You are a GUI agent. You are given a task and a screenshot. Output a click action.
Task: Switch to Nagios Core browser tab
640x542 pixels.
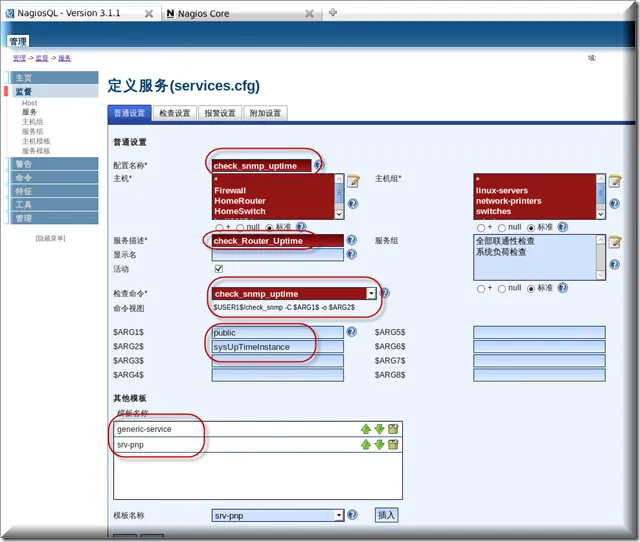coord(242,13)
